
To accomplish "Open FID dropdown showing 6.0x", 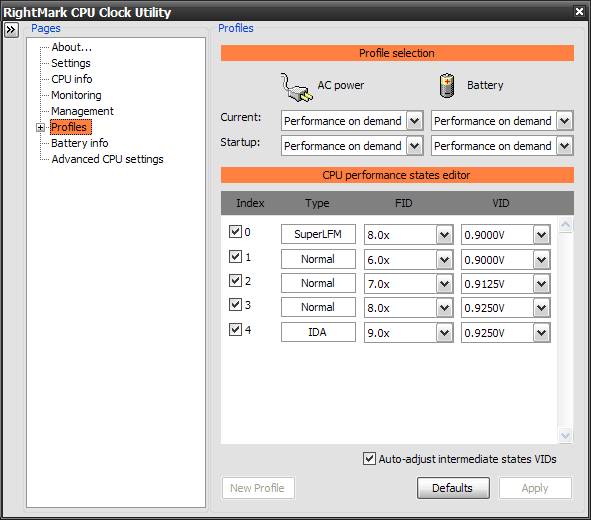I will pos(444,260).
